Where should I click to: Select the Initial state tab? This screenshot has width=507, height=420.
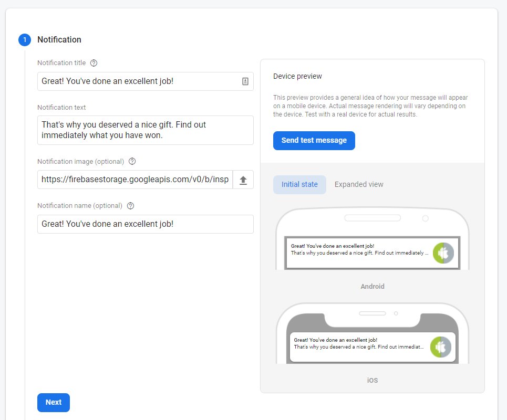pos(299,184)
